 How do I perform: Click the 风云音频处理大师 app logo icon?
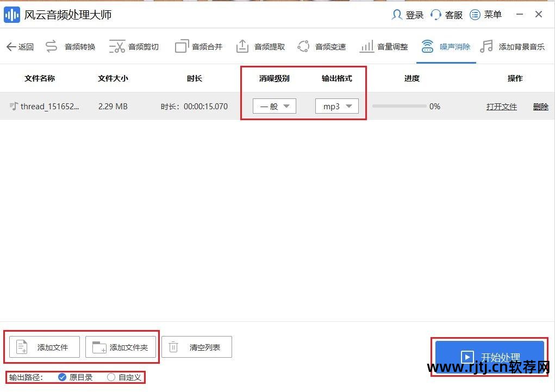point(12,15)
